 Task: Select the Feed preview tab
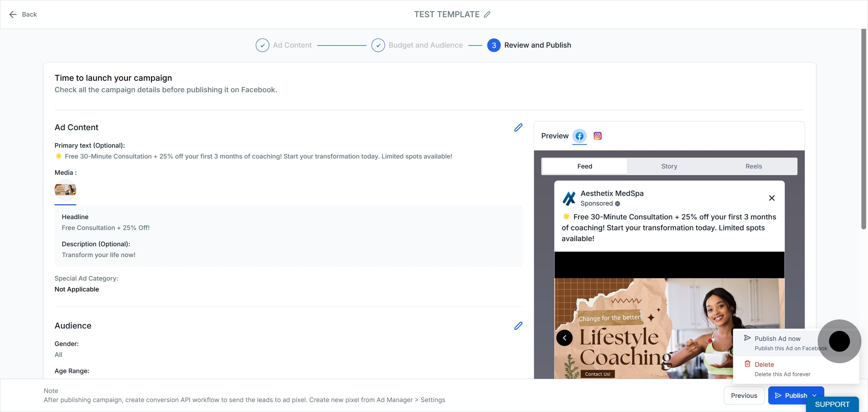[x=584, y=166]
